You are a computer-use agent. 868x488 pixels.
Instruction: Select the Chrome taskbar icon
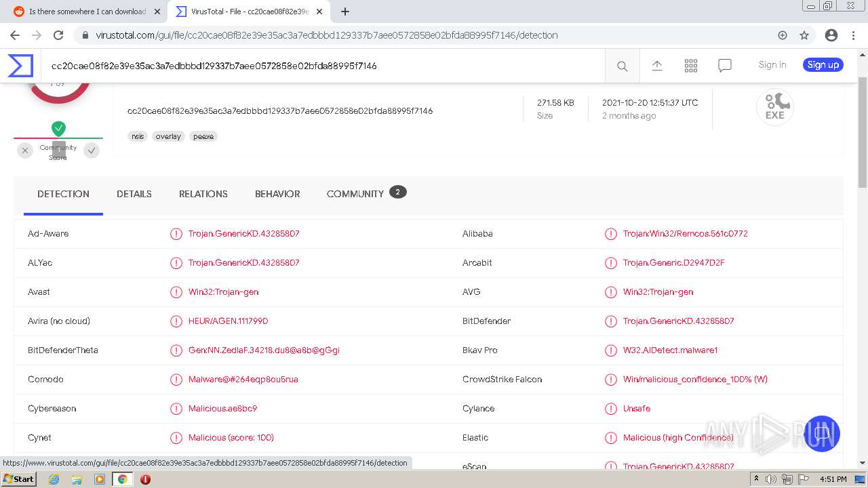[x=122, y=479]
